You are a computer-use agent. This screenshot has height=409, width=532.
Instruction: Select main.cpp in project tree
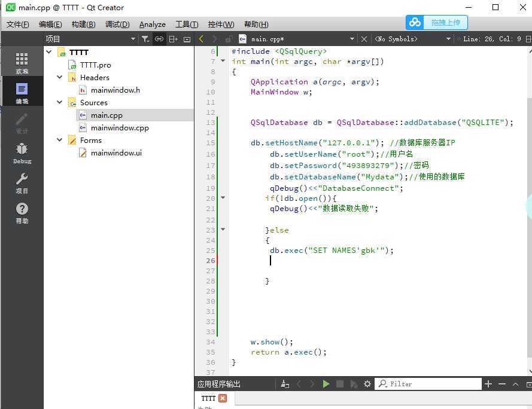107,115
